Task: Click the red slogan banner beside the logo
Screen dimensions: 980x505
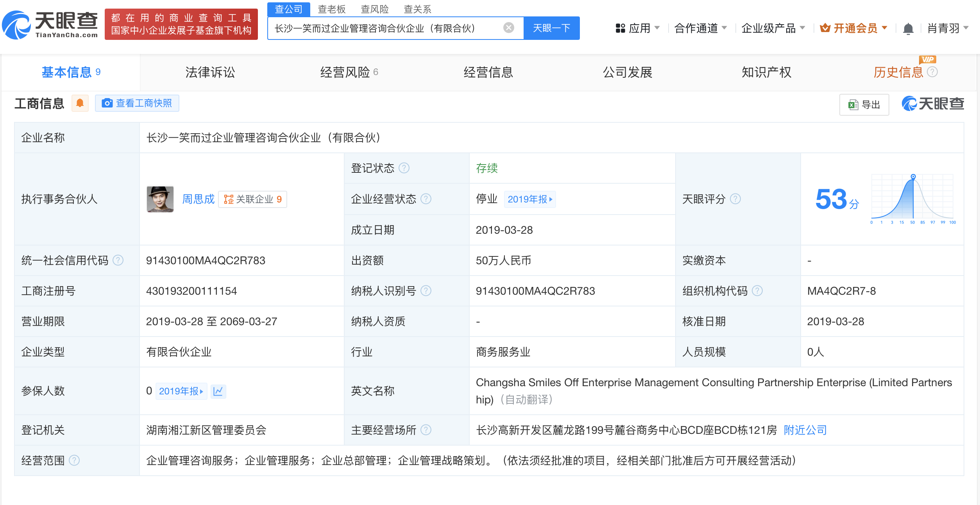Action: [181, 24]
